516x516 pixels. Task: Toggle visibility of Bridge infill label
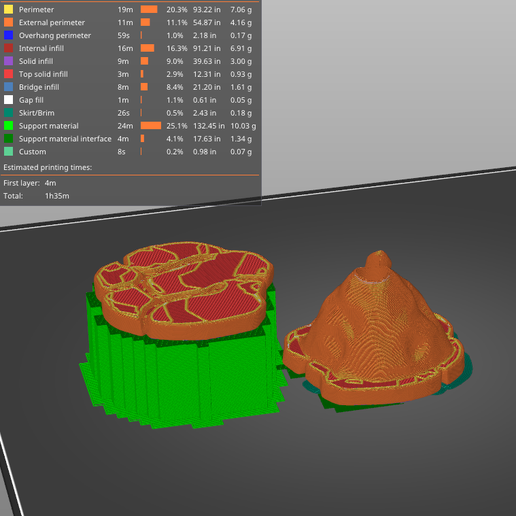39,87
